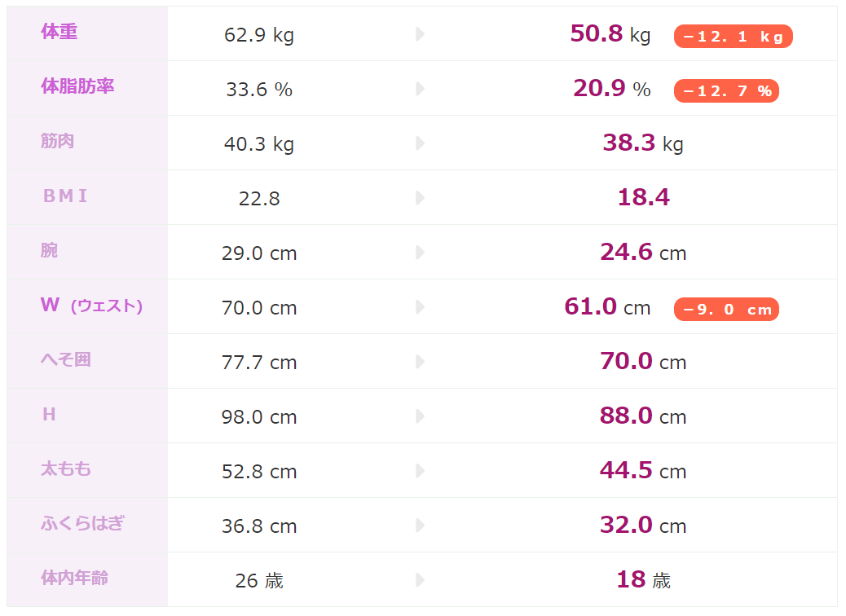
Task: Click the ふくらはぎ row label
Action: [x=82, y=523]
